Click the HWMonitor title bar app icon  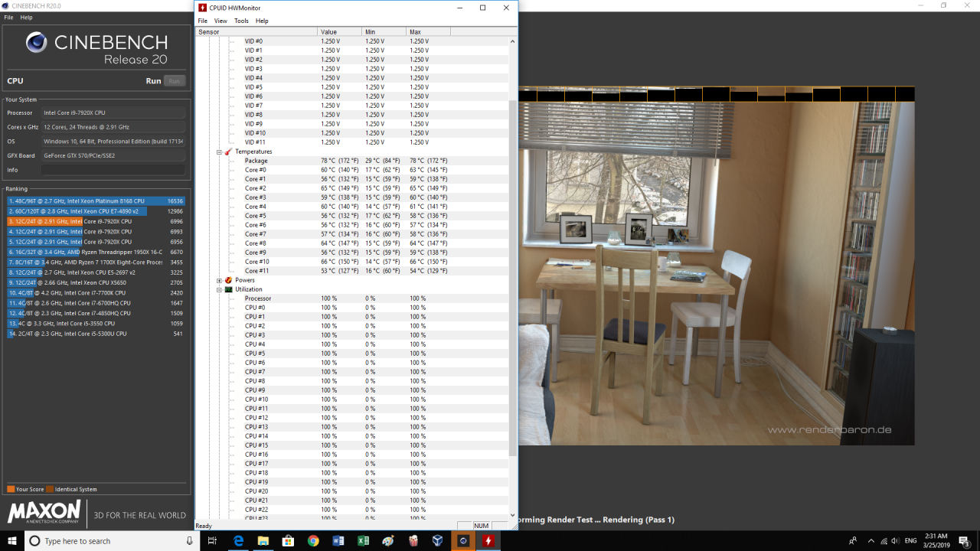(x=202, y=8)
